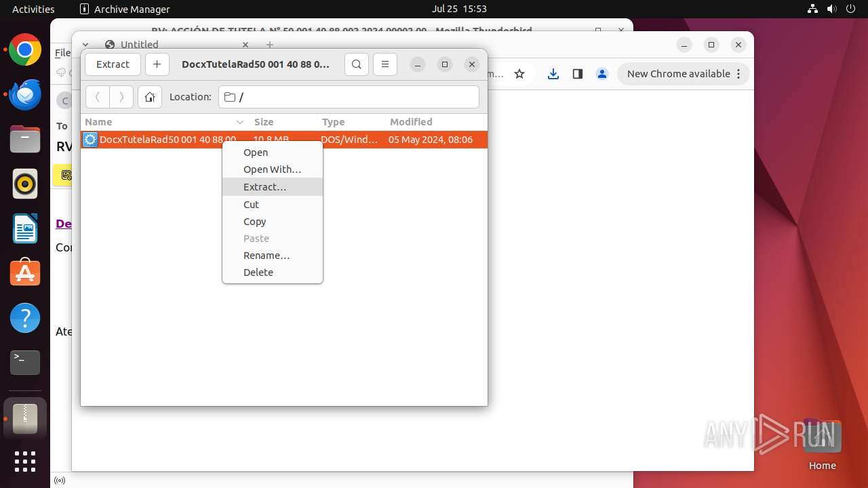Image resolution: width=868 pixels, height=488 pixels.
Task: Choose Open With… from the context menu
Action: point(273,169)
